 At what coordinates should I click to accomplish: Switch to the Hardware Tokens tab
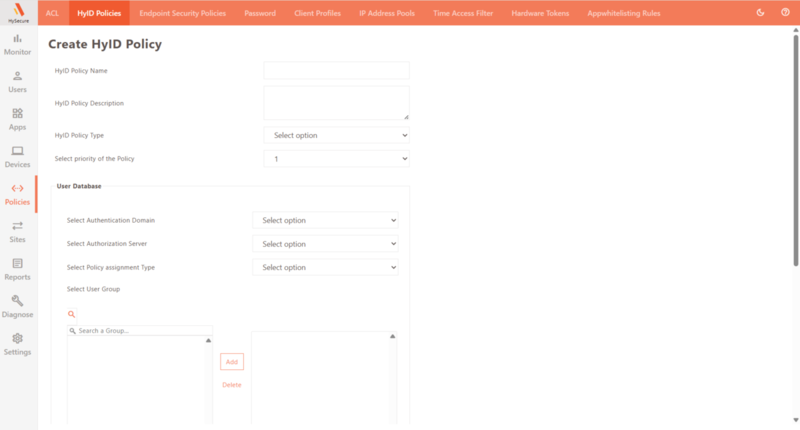540,13
